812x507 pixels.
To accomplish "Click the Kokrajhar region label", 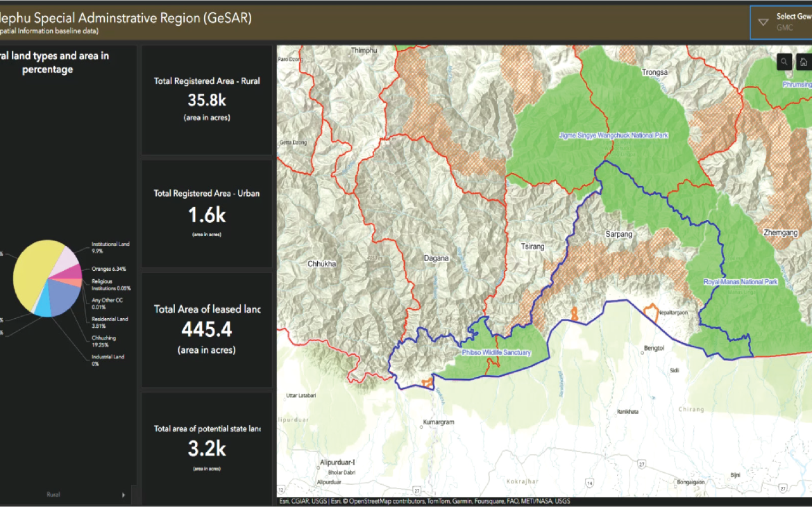I will pyautogui.click(x=522, y=481).
